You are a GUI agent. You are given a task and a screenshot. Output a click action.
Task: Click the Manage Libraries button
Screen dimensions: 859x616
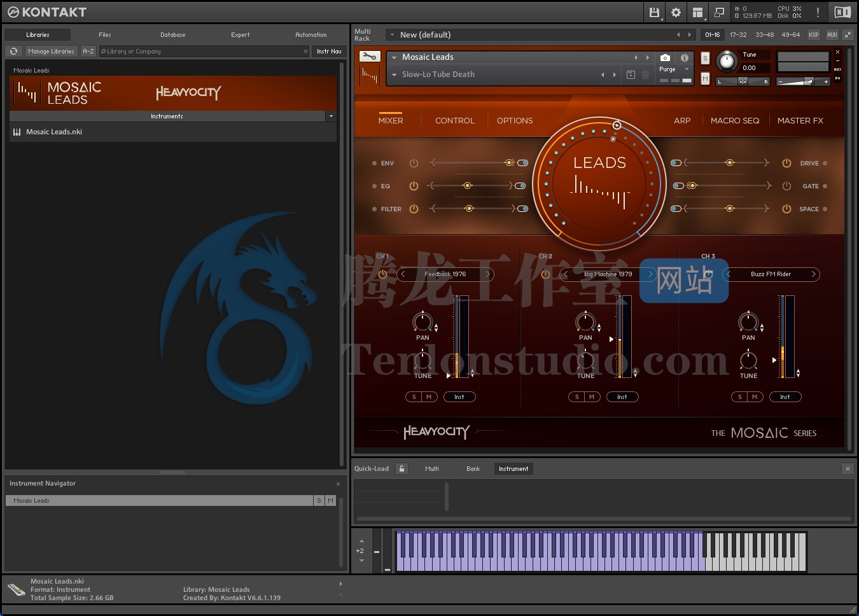51,52
